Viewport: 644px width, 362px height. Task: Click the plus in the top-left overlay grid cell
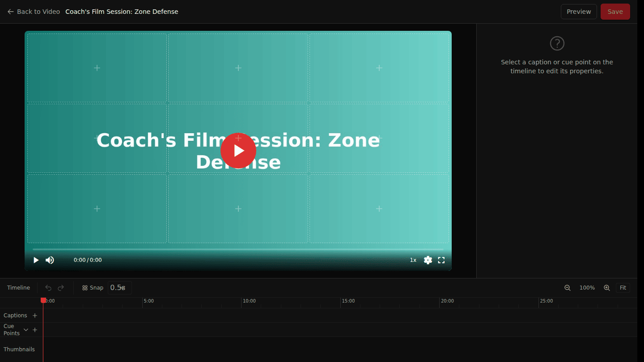pyautogui.click(x=97, y=68)
